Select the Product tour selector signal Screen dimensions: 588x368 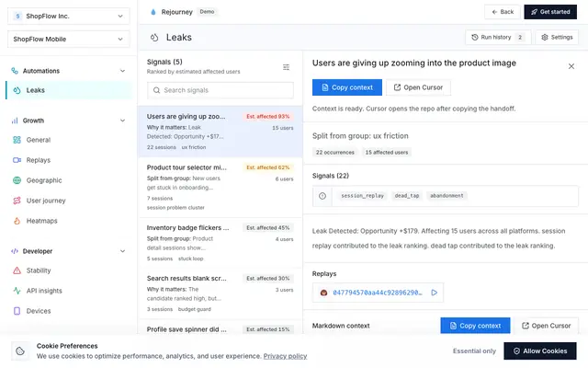(x=220, y=187)
